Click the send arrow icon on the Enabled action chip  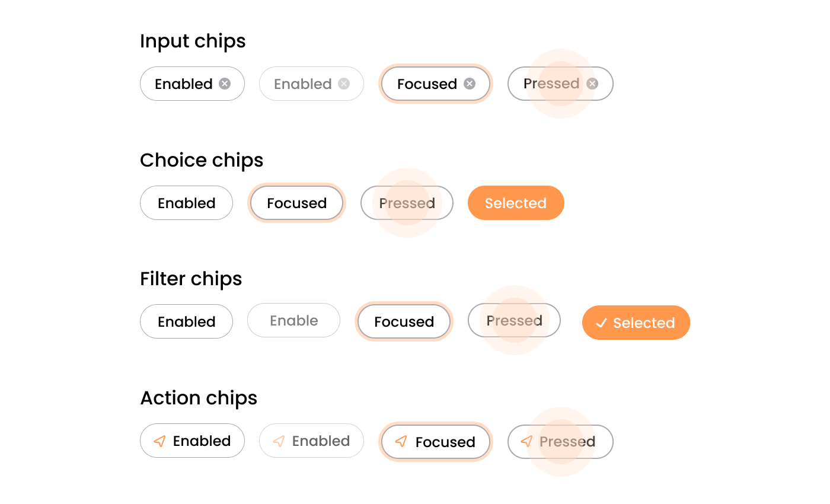click(x=160, y=441)
